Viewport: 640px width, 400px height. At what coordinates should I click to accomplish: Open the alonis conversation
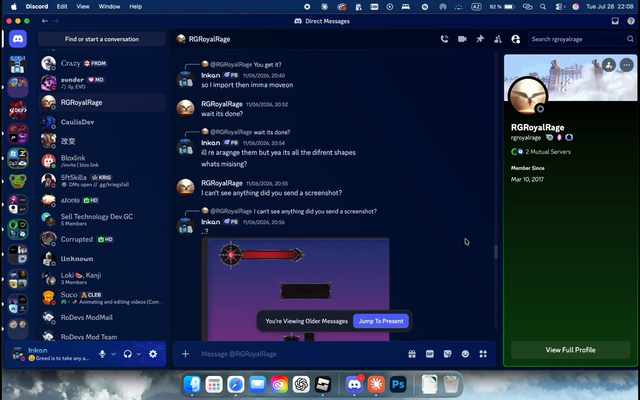coord(102,200)
